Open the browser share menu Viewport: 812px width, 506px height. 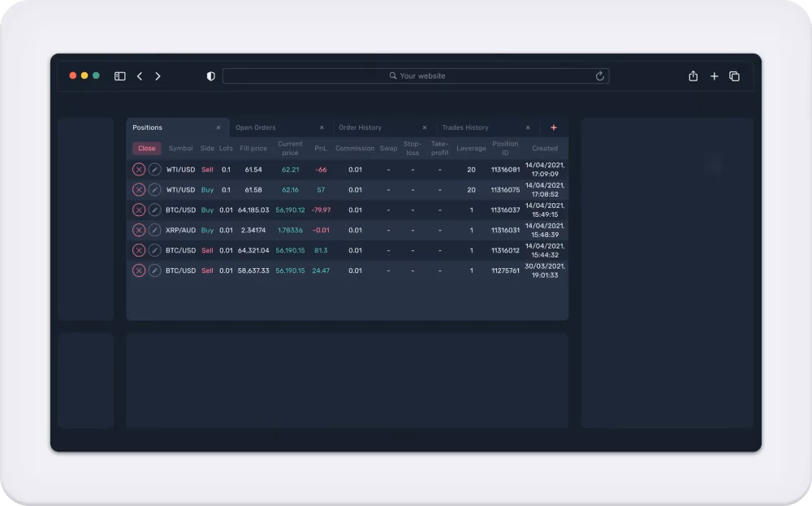click(x=693, y=76)
